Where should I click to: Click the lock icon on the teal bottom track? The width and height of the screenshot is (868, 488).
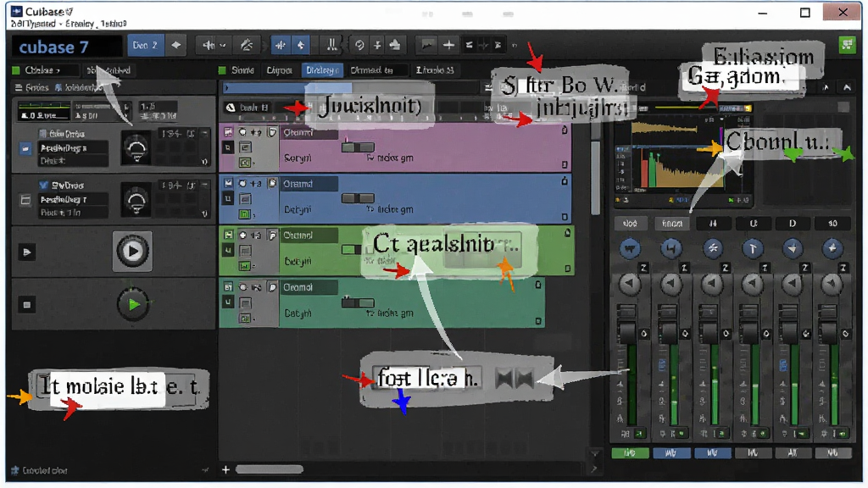point(537,285)
